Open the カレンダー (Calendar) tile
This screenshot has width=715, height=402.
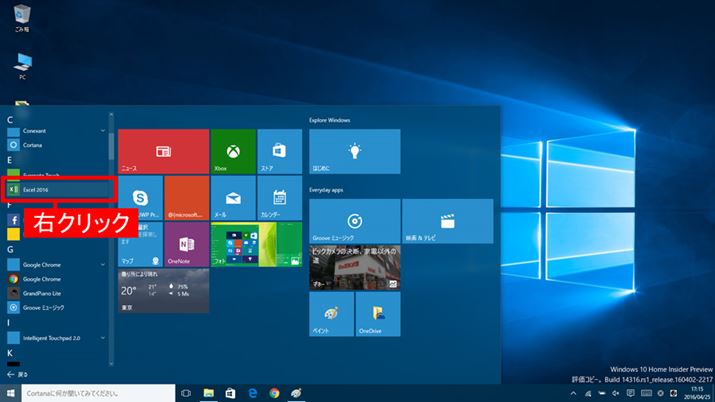point(280,197)
